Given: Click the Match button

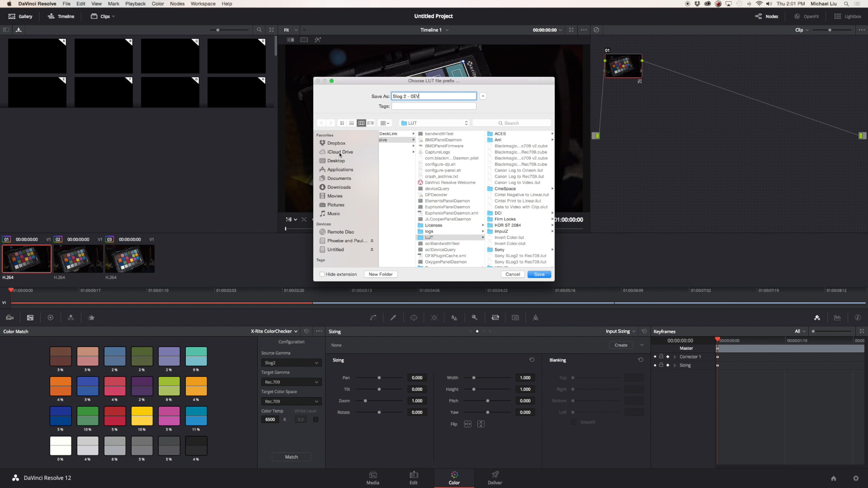Looking at the screenshot, I should (292, 457).
